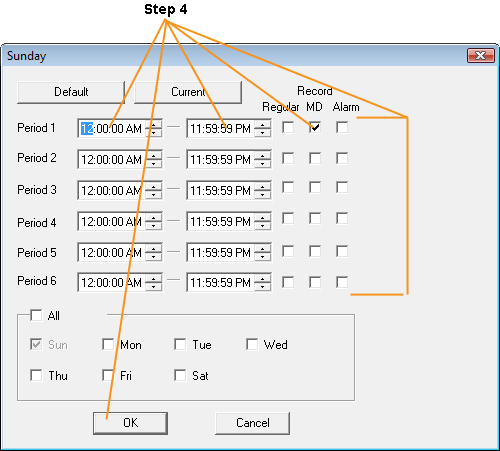Decrease Period 1 end time with down arrow
Screen dimensions: 500x451
263,132
